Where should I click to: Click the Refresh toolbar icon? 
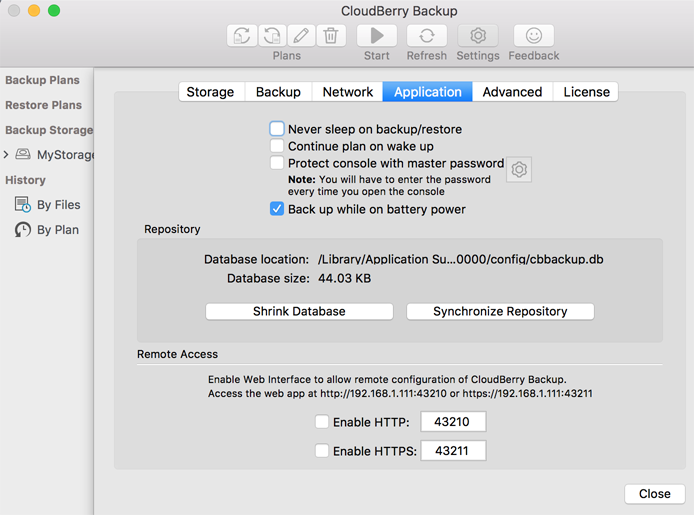point(427,35)
